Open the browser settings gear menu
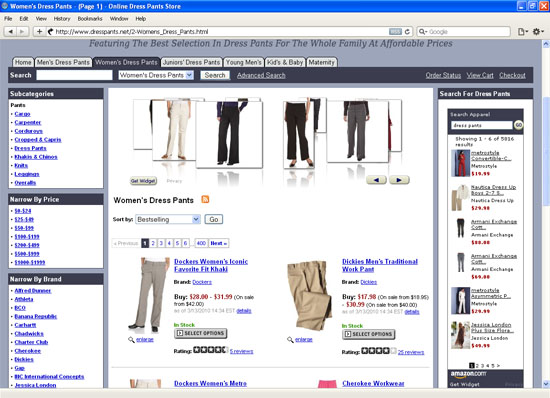 coord(538,32)
